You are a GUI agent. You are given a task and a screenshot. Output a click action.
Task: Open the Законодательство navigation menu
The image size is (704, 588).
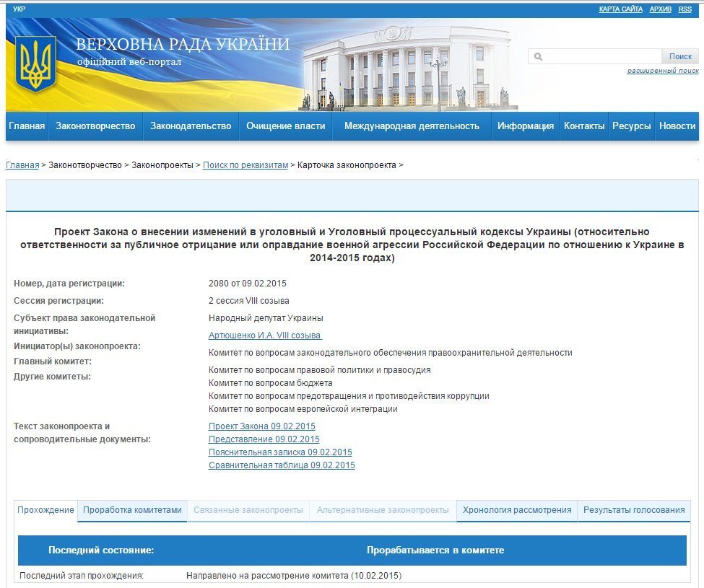[x=191, y=126]
